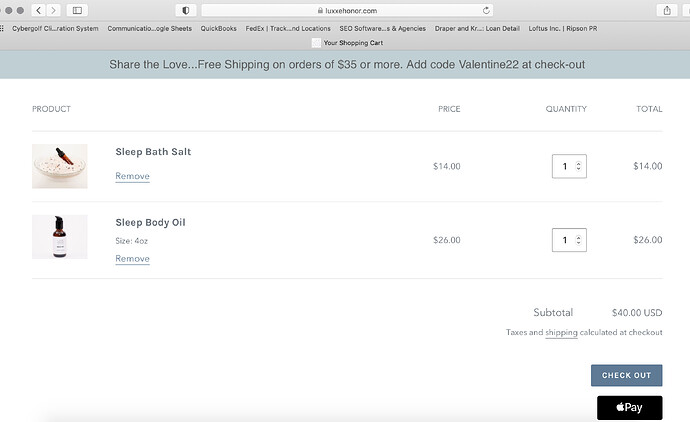
Task: Reload the page with the refresh icon
Action: pyautogui.click(x=486, y=10)
